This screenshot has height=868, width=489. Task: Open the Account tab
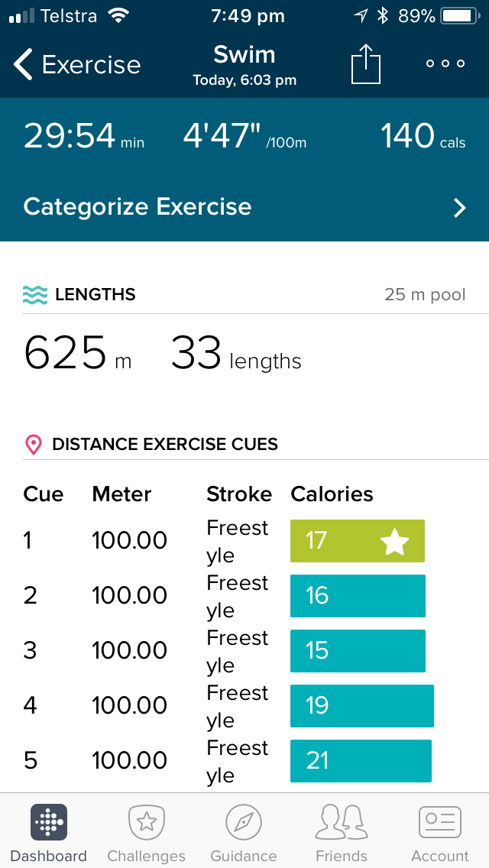(x=440, y=833)
